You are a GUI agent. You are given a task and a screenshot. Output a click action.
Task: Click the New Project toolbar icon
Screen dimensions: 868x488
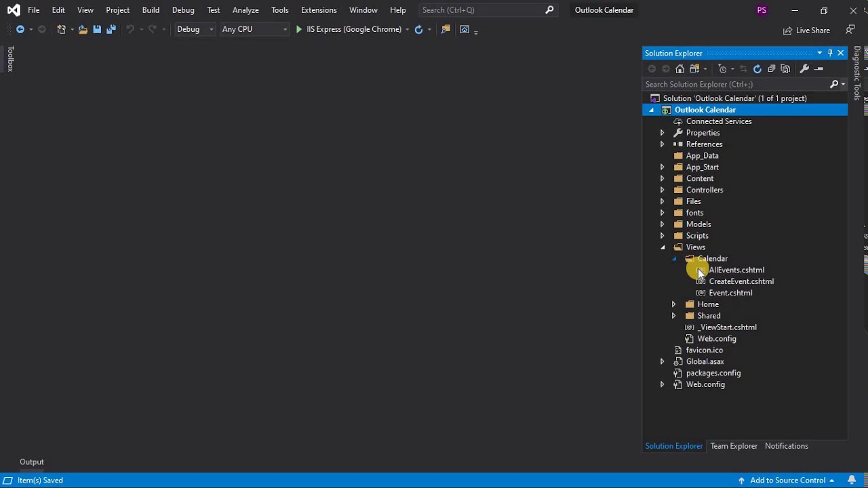(61, 29)
